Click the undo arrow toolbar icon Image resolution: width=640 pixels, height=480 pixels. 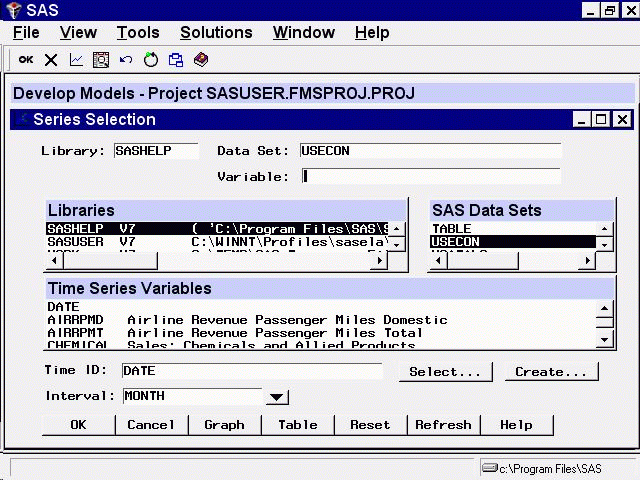126,60
